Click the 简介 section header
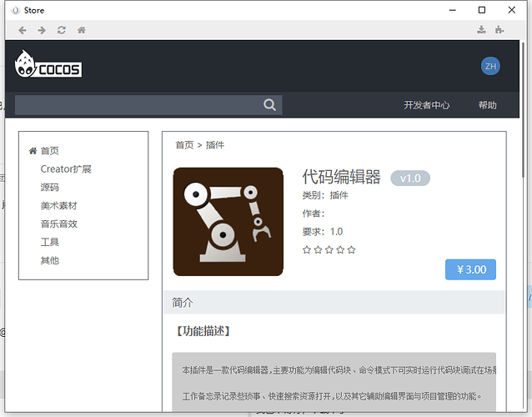This screenshot has height=417, width=532. (334, 302)
